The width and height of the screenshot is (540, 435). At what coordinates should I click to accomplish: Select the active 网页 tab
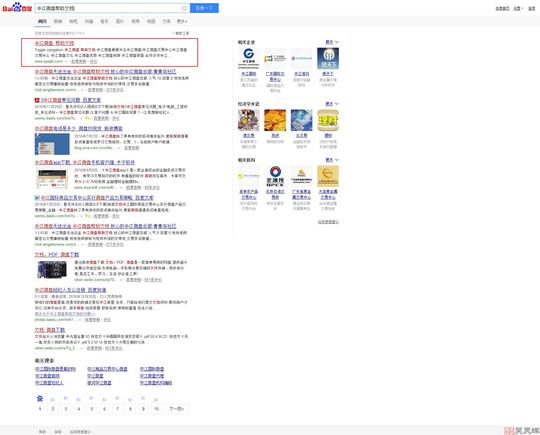click(x=42, y=21)
